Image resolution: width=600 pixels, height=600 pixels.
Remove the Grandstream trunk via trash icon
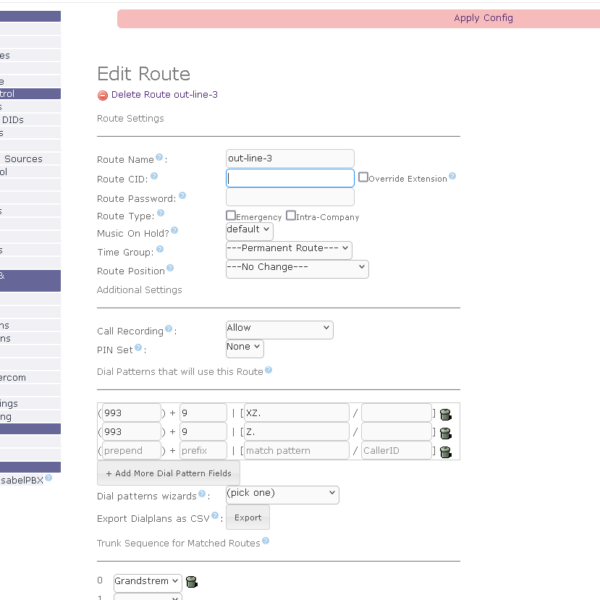191,581
